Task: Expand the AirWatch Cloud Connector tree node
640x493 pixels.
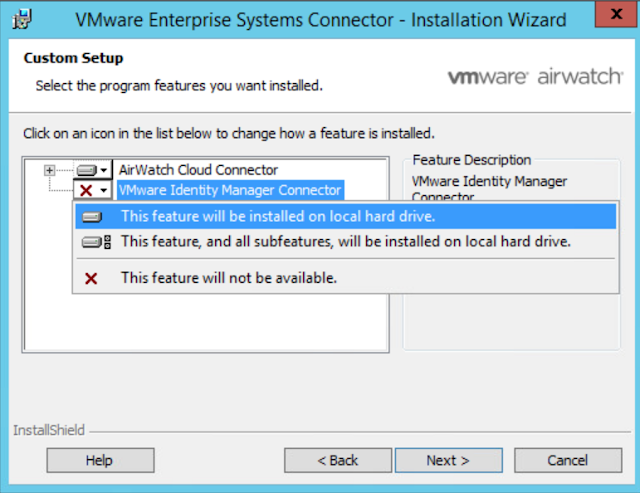Action: 49,170
